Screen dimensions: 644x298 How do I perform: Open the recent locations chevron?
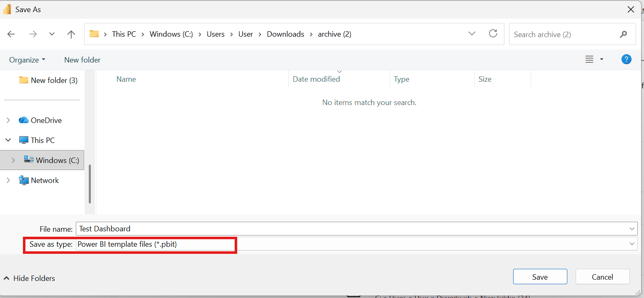(x=52, y=34)
